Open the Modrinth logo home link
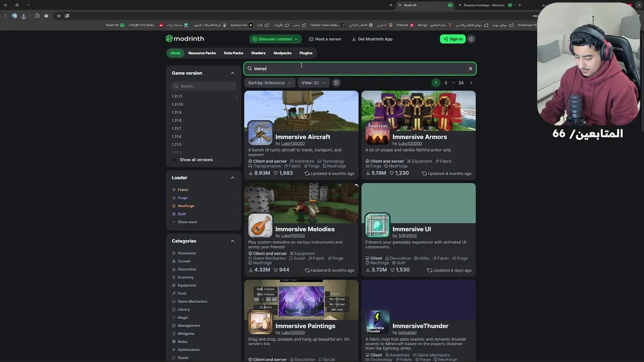The height and width of the screenshot is (362, 644). [185, 39]
